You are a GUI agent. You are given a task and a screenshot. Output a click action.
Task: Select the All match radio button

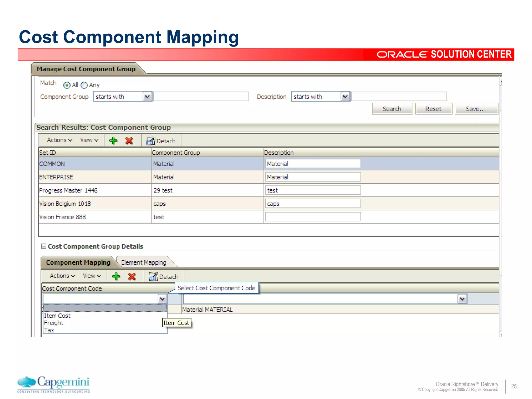pyautogui.click(x=67, y=85)
